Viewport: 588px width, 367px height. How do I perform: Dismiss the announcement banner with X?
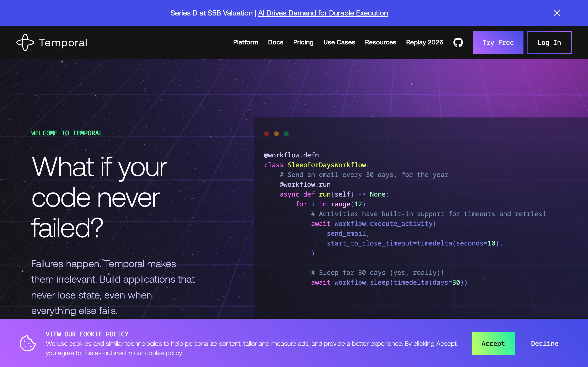tap(557, 13)
